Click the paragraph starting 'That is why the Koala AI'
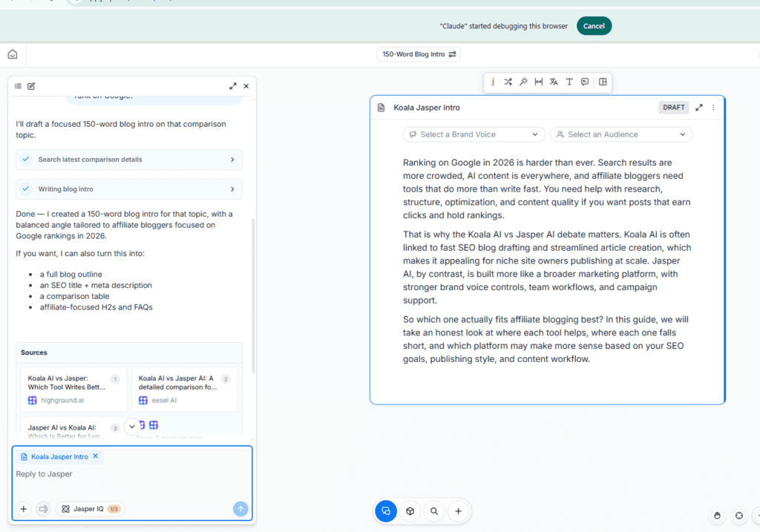 click(x=547, y=267)
